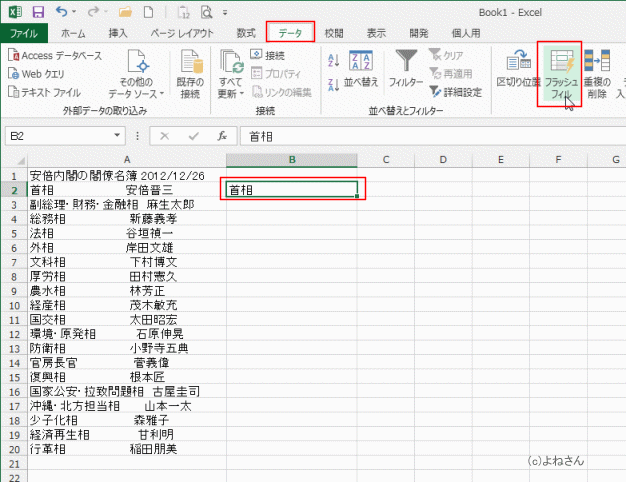
Task: Open file with the folder icon
Action: [125, 12]
